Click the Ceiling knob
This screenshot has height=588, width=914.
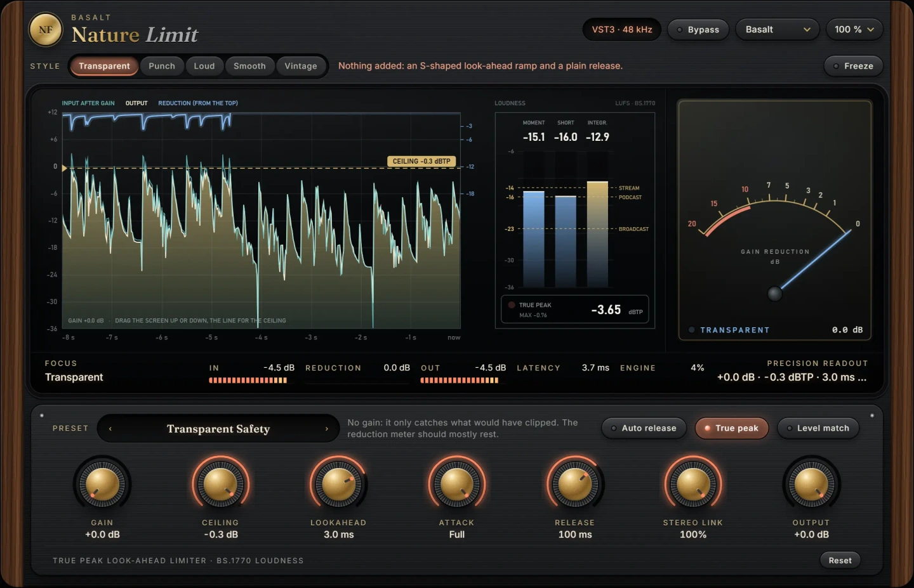coord(220,485)
